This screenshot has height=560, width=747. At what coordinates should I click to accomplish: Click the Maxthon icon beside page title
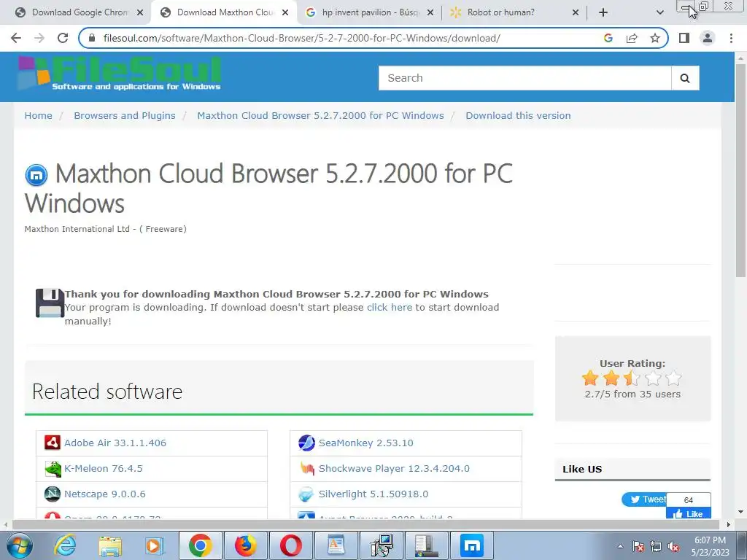click(36, 175)
